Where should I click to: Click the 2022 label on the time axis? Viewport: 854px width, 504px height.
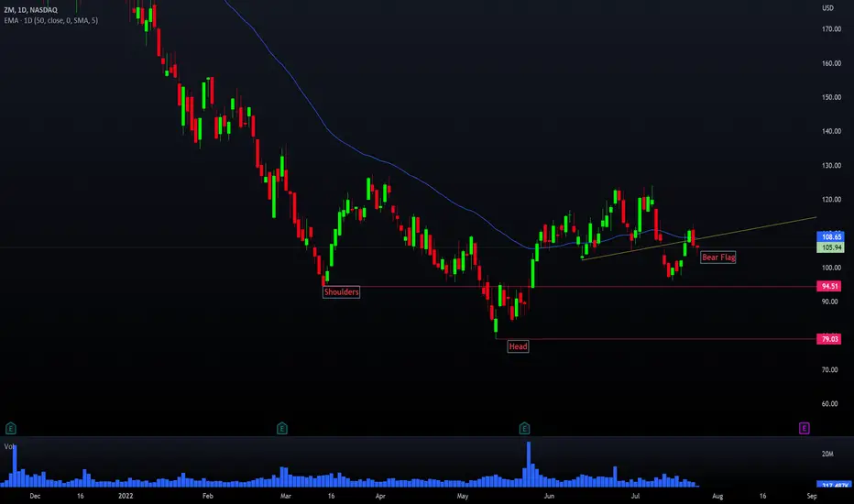pos(126,496)
